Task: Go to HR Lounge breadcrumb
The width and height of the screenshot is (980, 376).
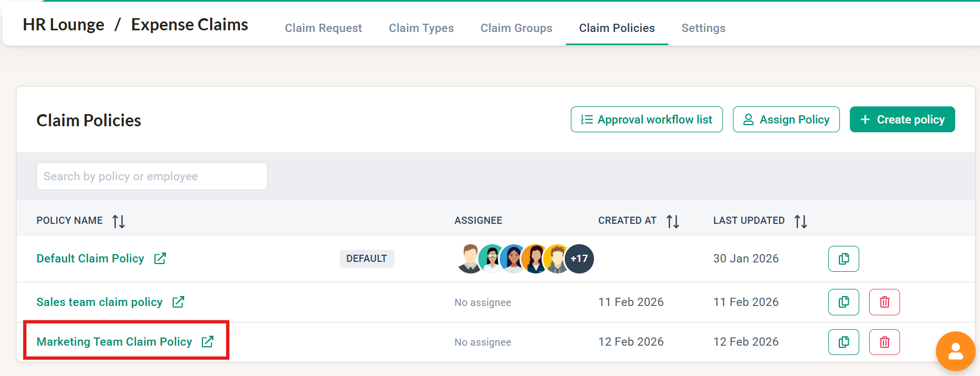Action: pyautogui.click(x=63, y=25)
